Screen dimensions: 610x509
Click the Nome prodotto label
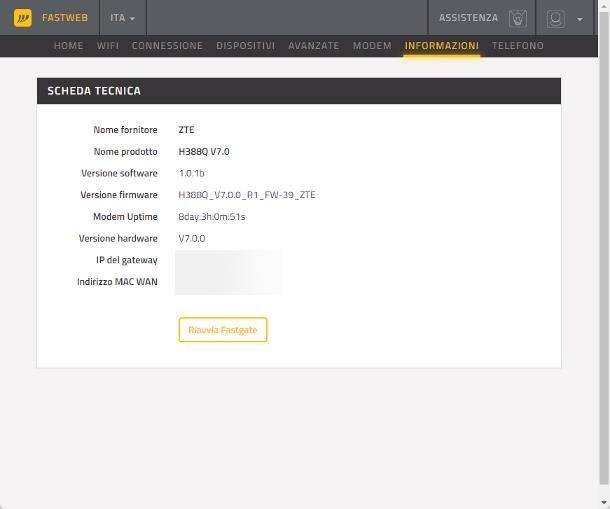click(x=125, y=152)
